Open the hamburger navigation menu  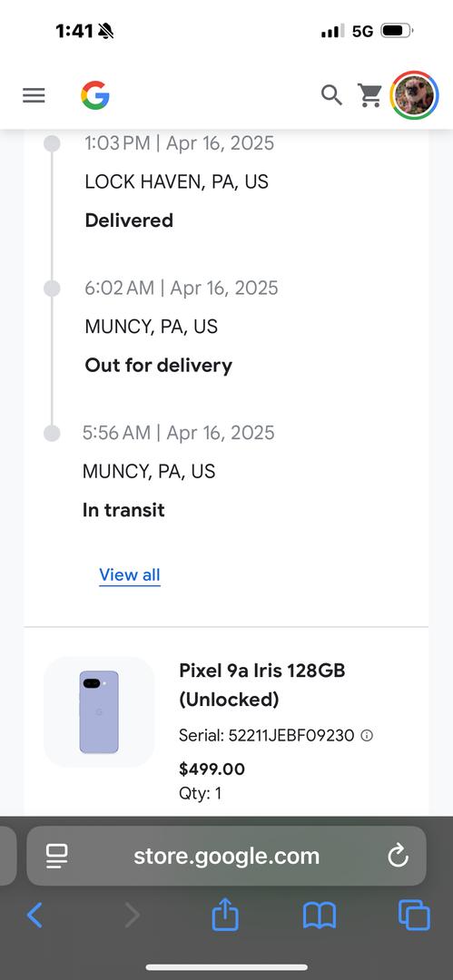(34, 95)
